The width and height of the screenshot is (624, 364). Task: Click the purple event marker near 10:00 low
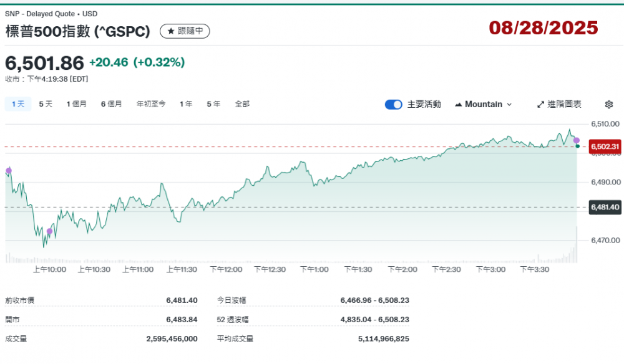(x=50, y=231)
